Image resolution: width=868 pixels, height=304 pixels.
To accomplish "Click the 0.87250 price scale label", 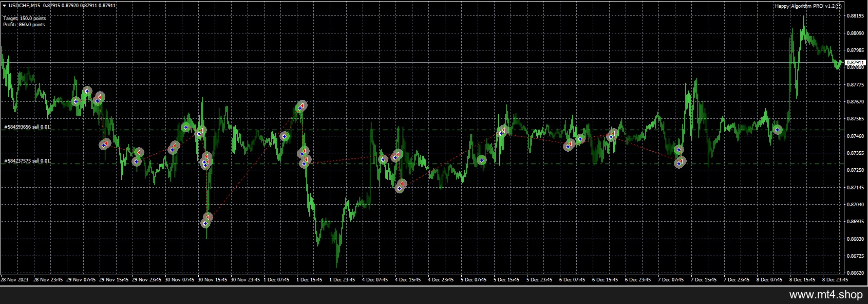I will (x=855, y=170).
